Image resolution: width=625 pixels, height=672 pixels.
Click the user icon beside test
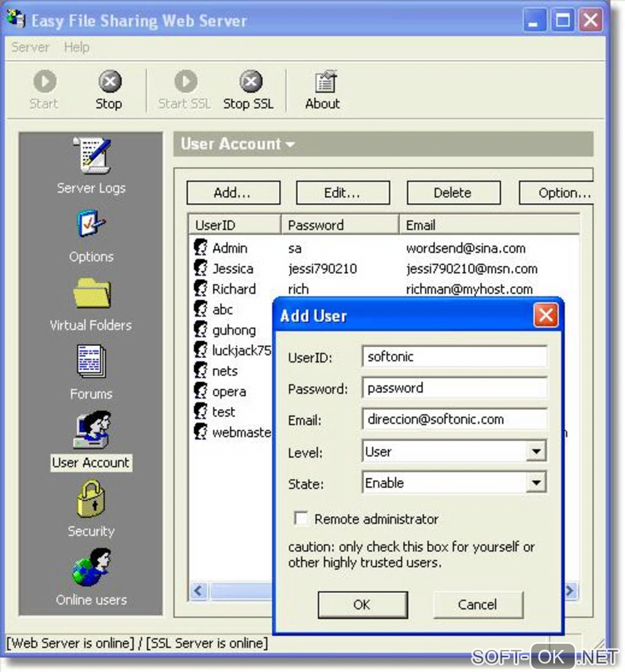pos(200,411)
